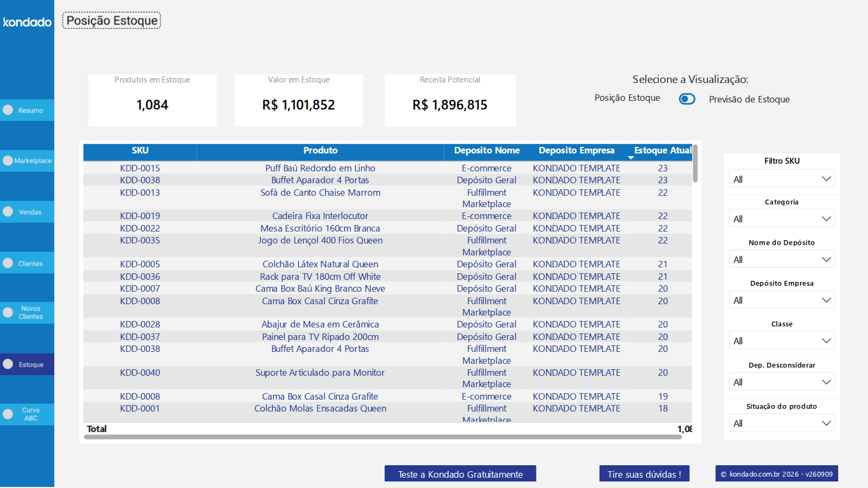Sort by the Produto column header
Viewport: 868px width, 488px height.
point(320,151)
